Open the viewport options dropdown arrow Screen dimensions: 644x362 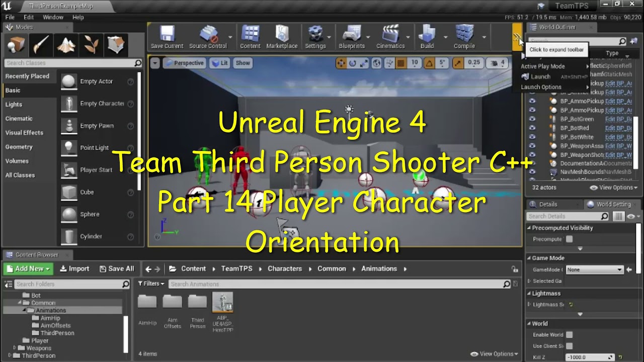(x=155, y=63)
